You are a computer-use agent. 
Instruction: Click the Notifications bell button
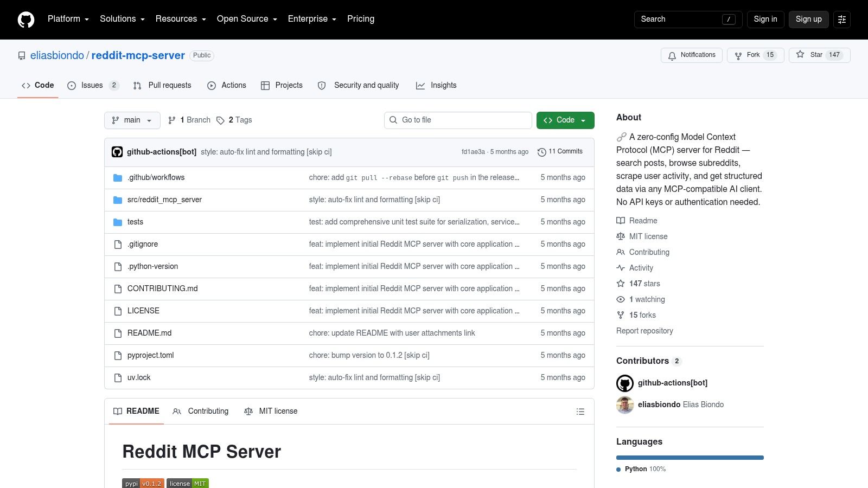(692, 55)
